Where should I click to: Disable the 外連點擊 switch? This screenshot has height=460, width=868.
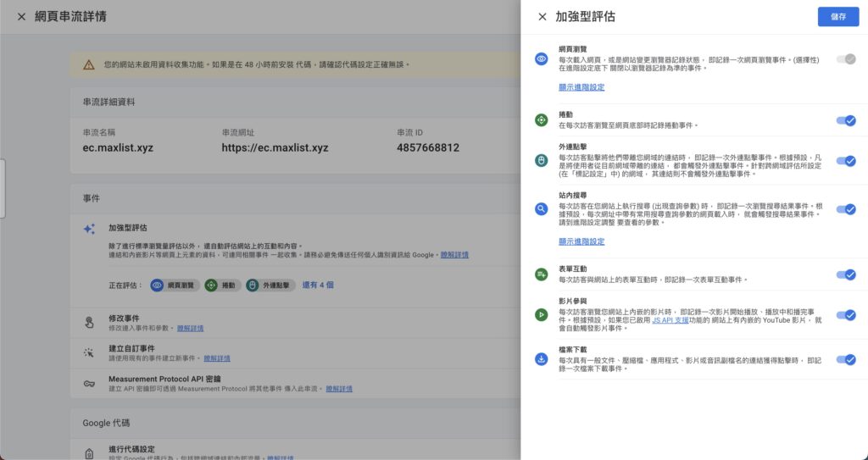point(846,161)
